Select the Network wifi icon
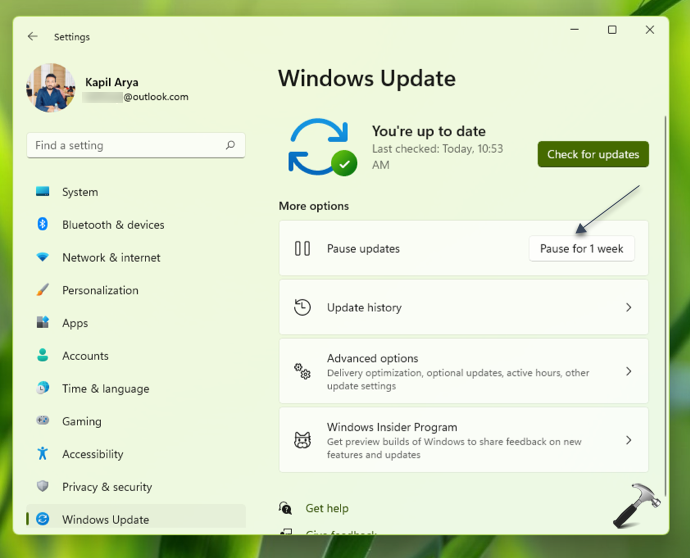Image resolution: width=690 pixels, height=558 pixels. 43,257
